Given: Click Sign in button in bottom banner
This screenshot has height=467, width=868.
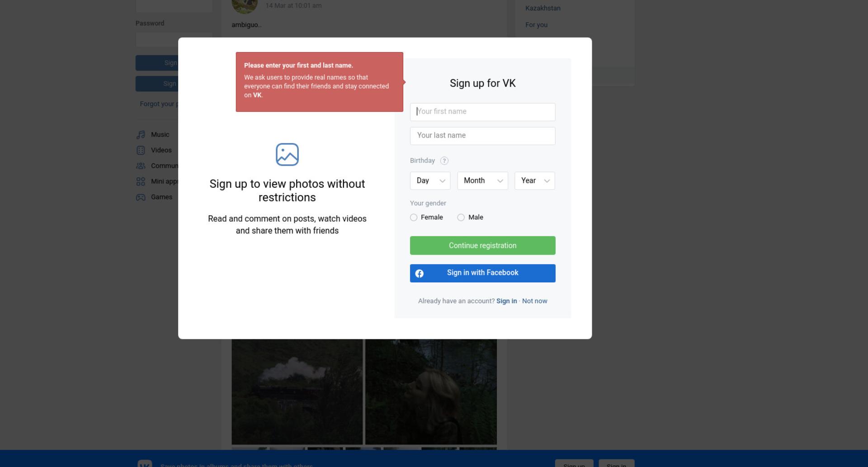Looking at the screenshot, I should click(617, 463).
